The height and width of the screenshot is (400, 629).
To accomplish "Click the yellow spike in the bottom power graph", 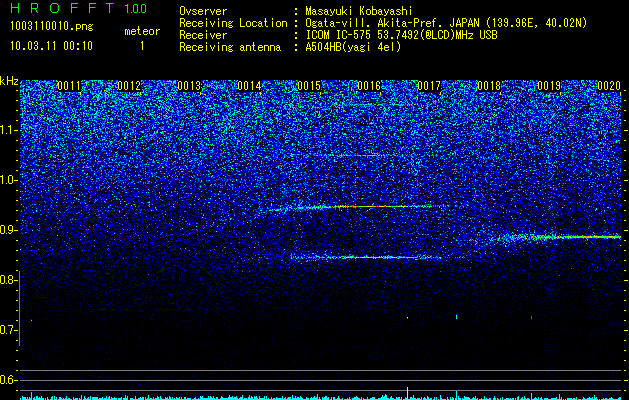I will [408, 393].
